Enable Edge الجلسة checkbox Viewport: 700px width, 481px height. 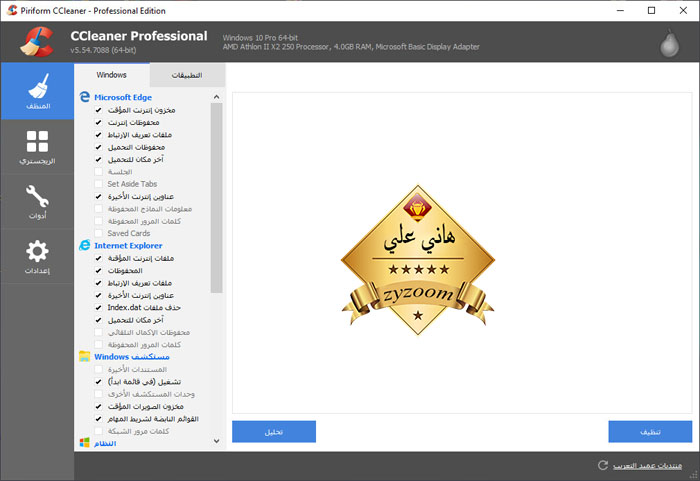(x=99, y=172)
